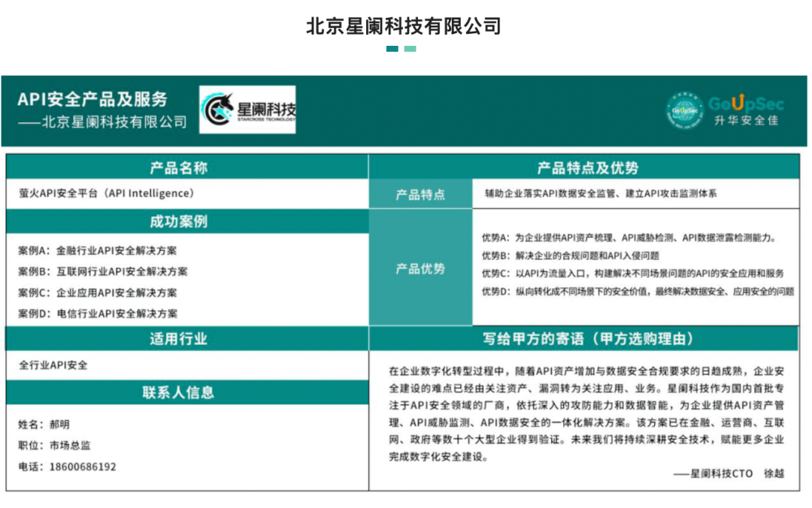Click the phone number 18600686192
Viewport: 812px width, 508px height.
[x=83, y=467]
